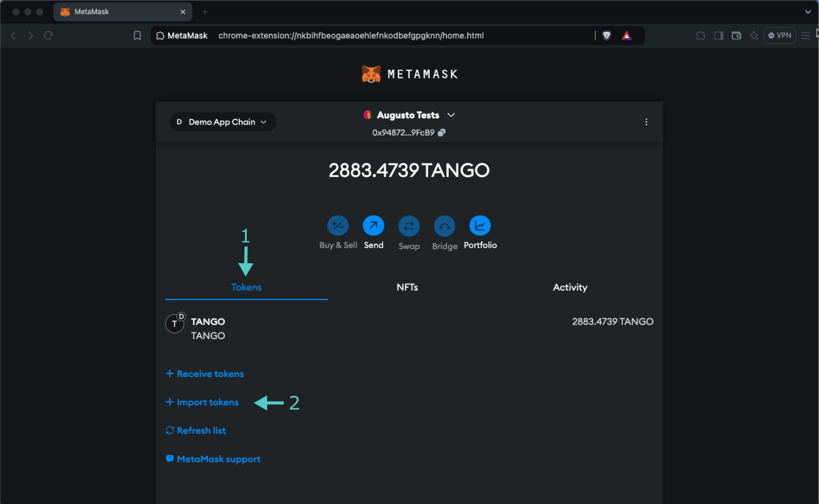Click the Portfolio label text

coord(480,245)
